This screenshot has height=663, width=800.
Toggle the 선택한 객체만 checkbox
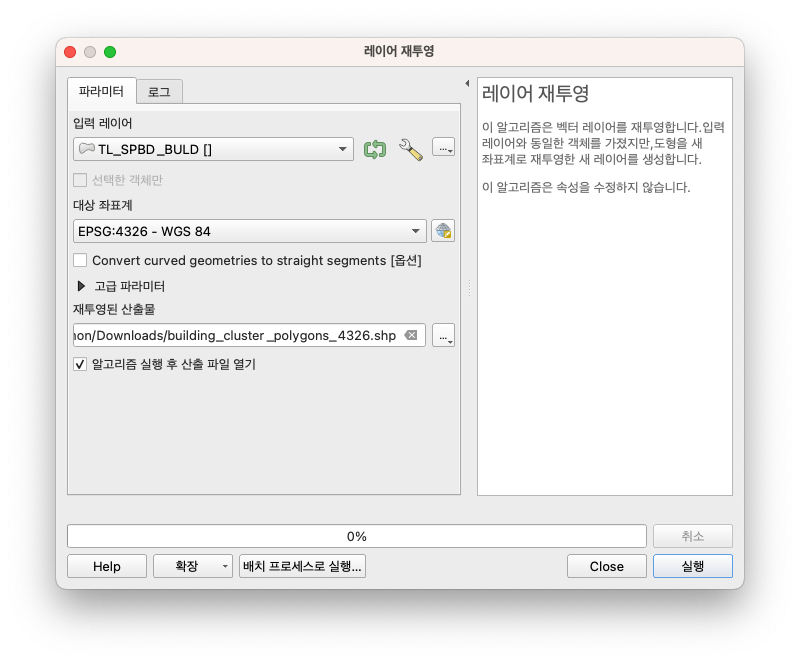[80, 180]
